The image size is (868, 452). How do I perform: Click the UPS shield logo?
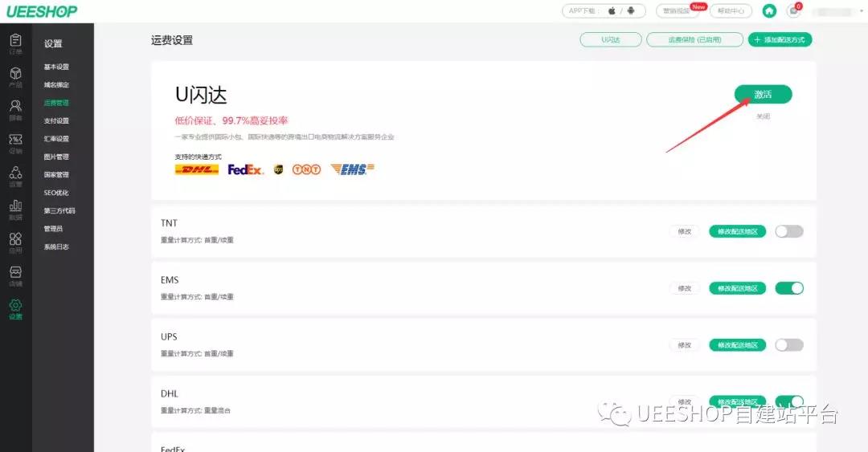(x=278, y=169)
